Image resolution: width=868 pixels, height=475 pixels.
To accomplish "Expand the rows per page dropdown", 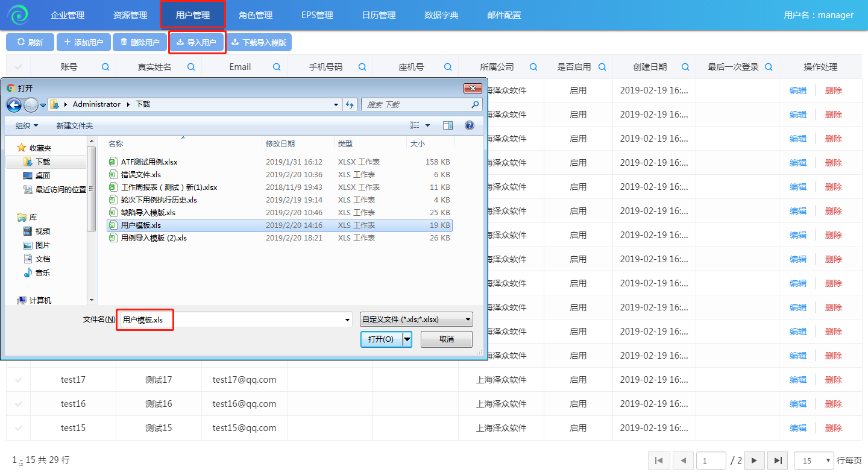I will (814, 461).
